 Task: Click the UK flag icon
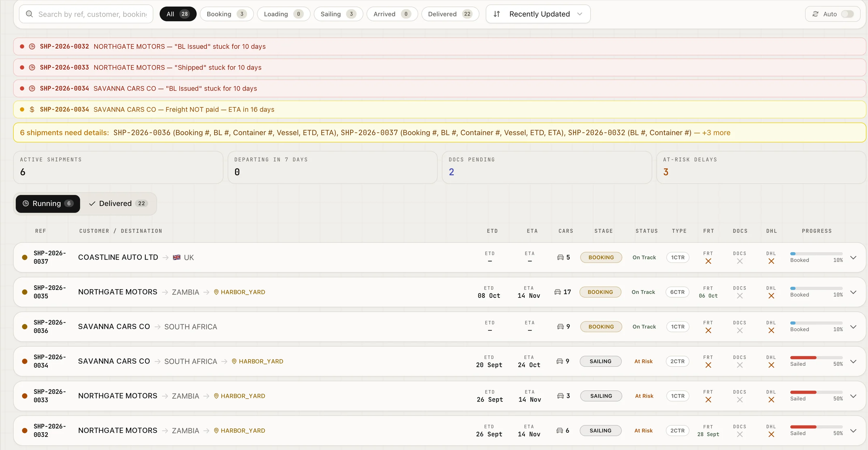176,257
